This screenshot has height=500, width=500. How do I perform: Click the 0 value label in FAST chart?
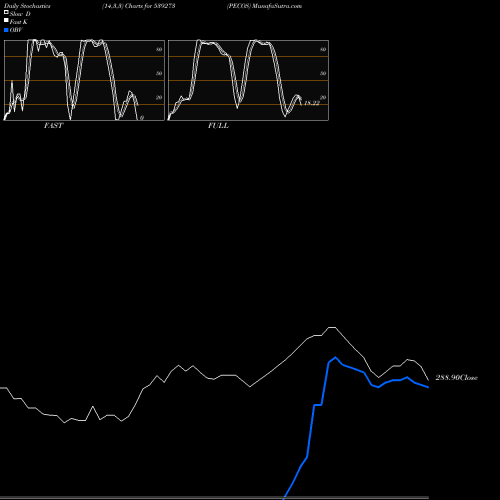tap(142, 118)
